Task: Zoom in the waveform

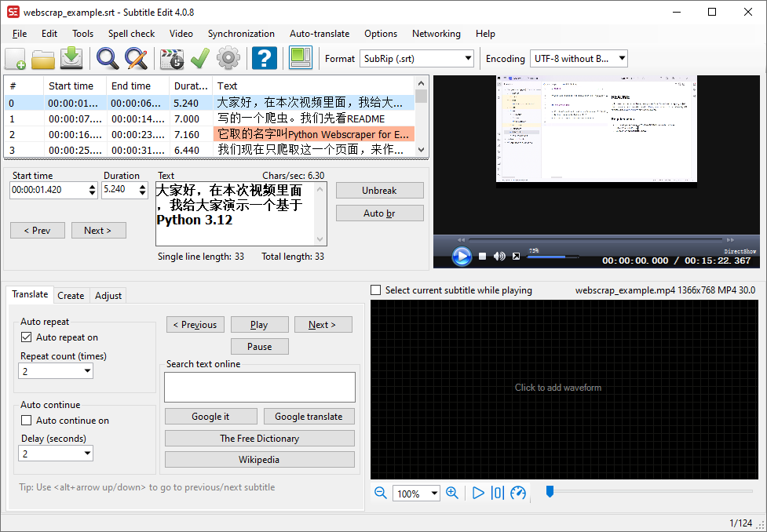Action: coord(452,493)
